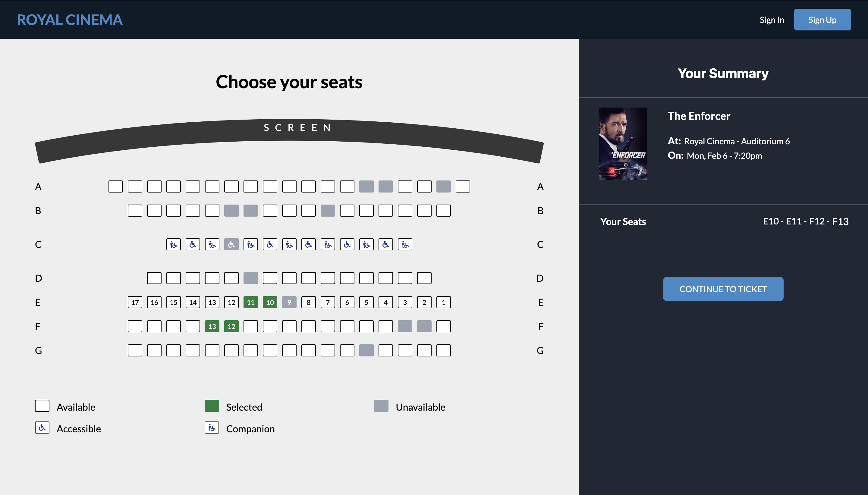Select seat E17 at the row's left end
This screenshot has height=495, width=868.
(x=135, y=302)
